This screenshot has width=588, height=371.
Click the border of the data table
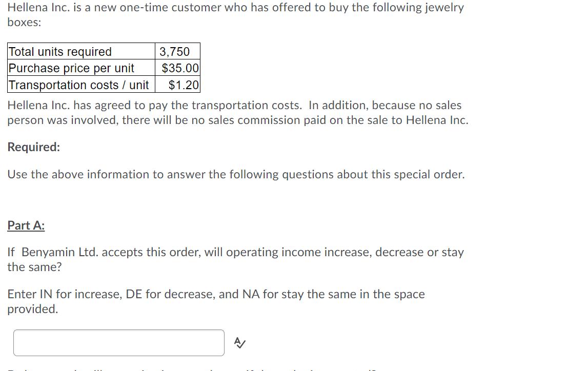(103, 44)
